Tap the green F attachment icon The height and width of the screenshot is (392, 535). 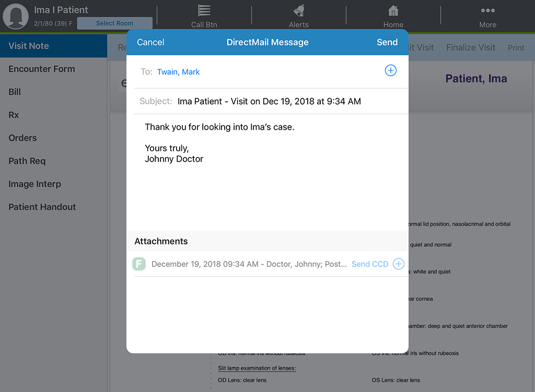(x=139, y=263)
